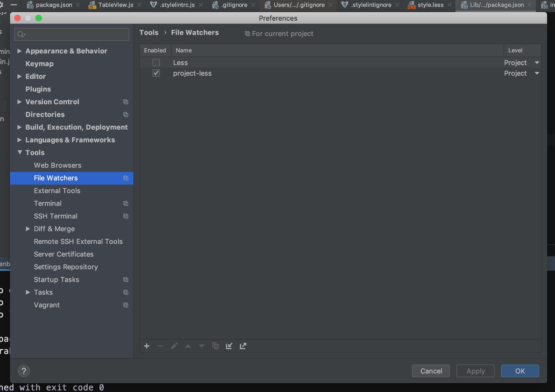
Task: Click the Level column header
Action: coord(522,50)
